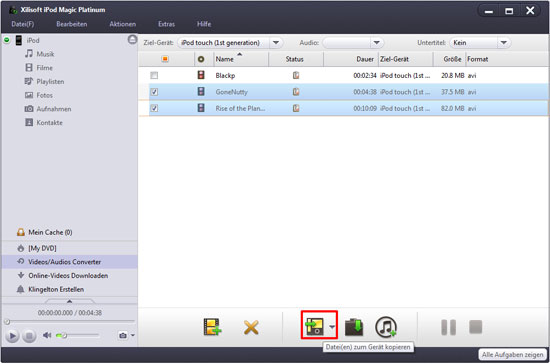Mute audio with the speaker icon
This screenshot has height=364, width=550.
tap(47, 335)
